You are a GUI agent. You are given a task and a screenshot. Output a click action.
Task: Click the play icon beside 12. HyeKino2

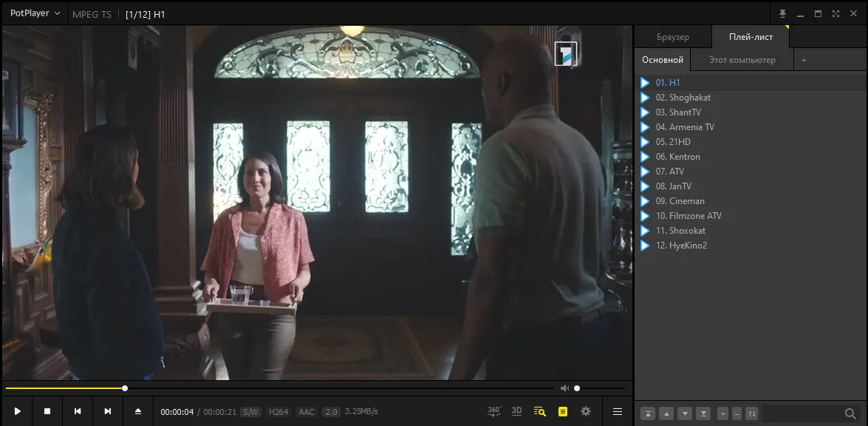[645, 246]
